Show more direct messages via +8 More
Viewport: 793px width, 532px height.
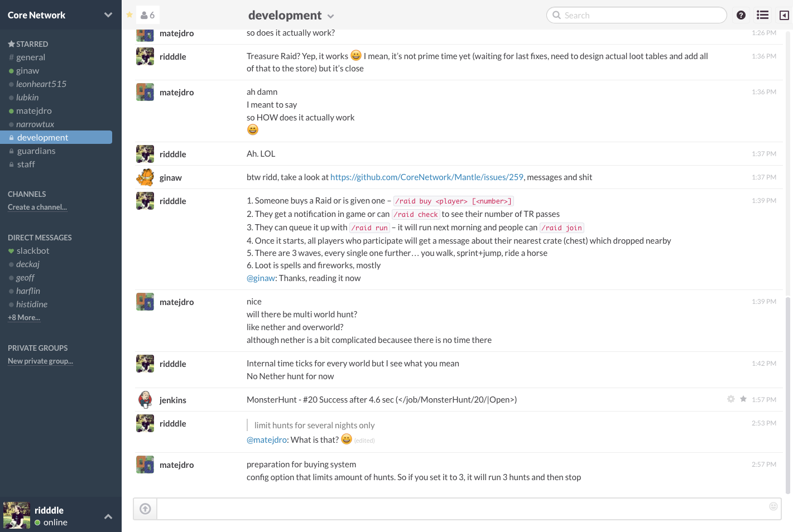point(23,317)
